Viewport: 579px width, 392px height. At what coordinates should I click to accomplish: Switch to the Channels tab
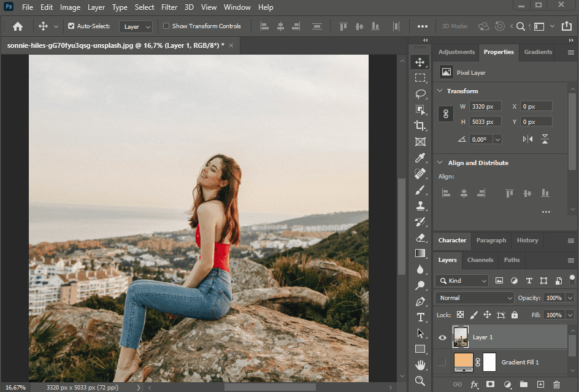tap(480, 260)
